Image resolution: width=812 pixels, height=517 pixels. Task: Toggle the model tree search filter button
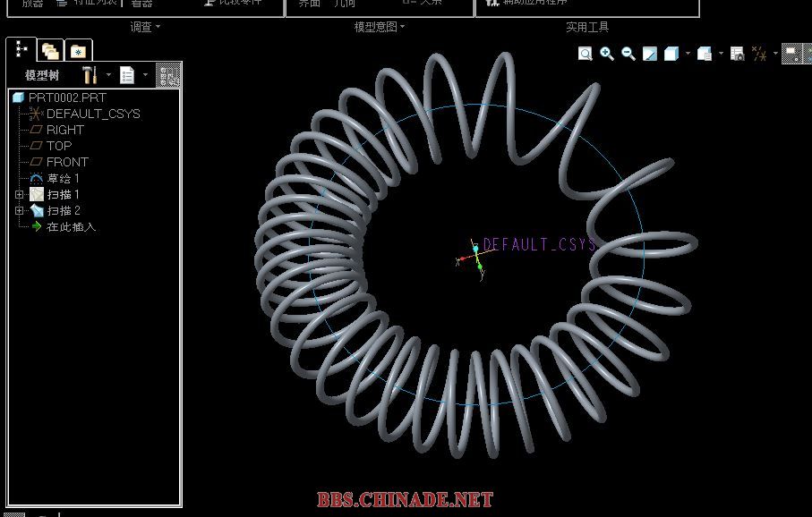coord(168,75)
